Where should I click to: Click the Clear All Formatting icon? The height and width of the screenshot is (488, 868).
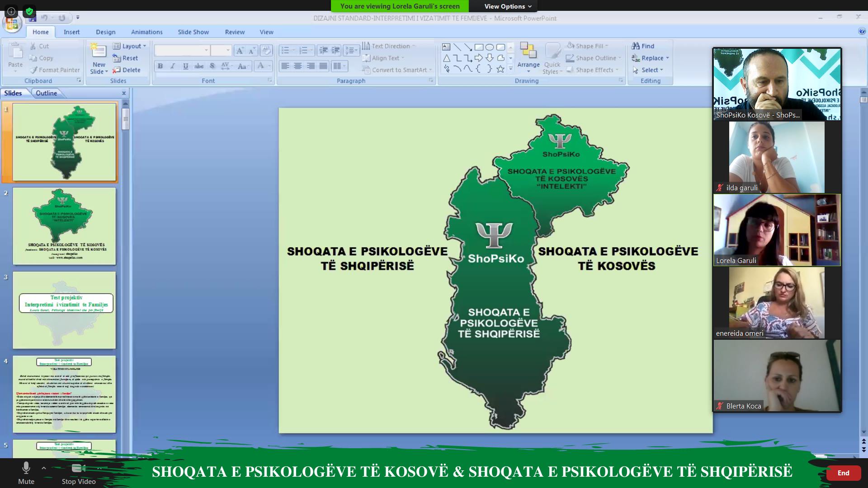coord(266,50)
